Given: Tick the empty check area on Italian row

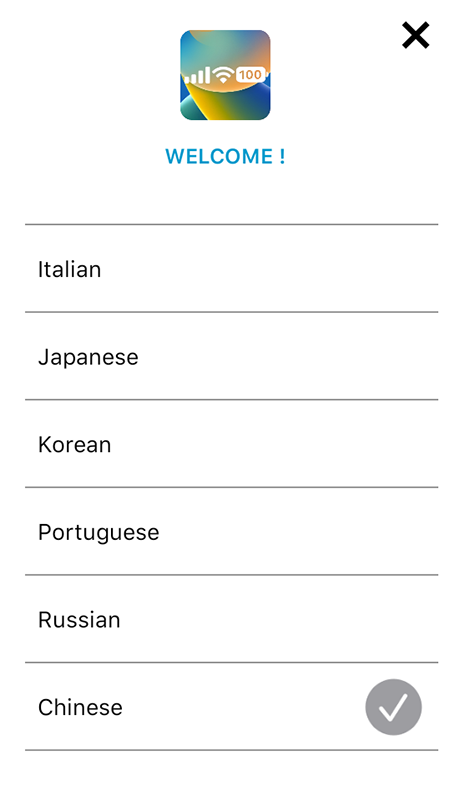Looking at the screenshot, I should [393, 269].
